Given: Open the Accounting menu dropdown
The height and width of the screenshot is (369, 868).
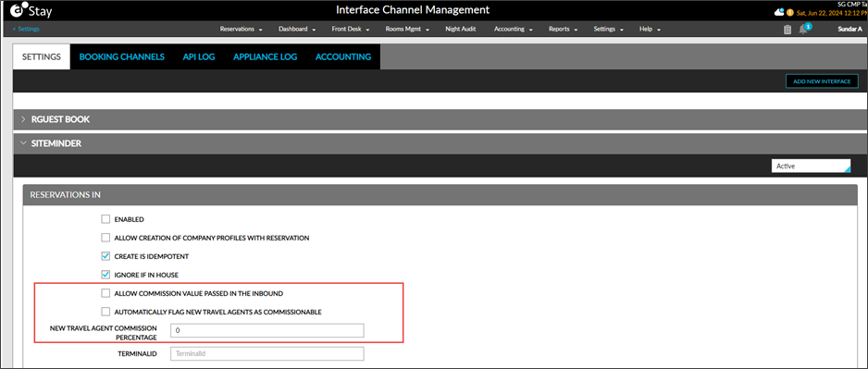Looking at the screenshot, I should tap(514, 30).
